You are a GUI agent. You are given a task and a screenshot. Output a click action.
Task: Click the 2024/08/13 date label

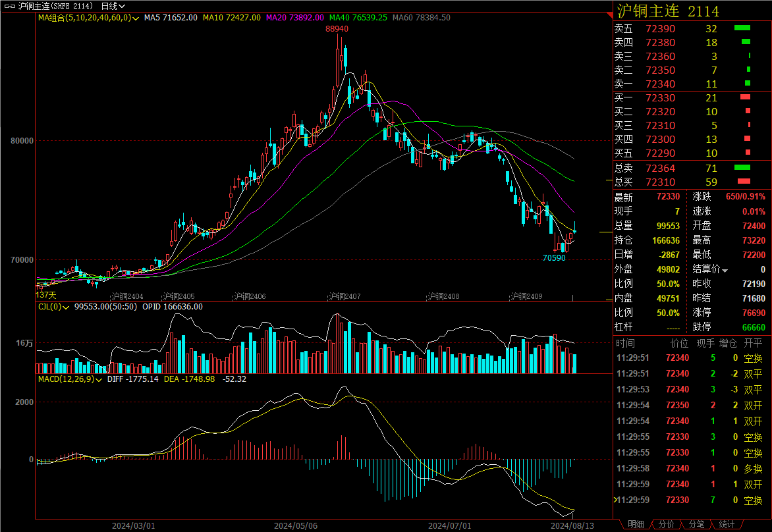(572, 525)
